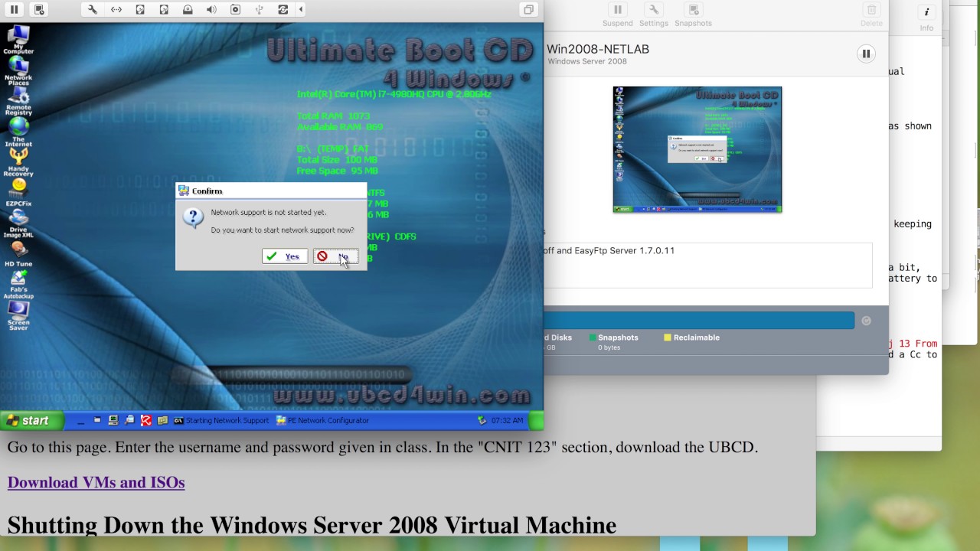The image size is (980, 551).
Task: Click the camera device icon in the VM toolbar
Action: click(x=235, y=10)
